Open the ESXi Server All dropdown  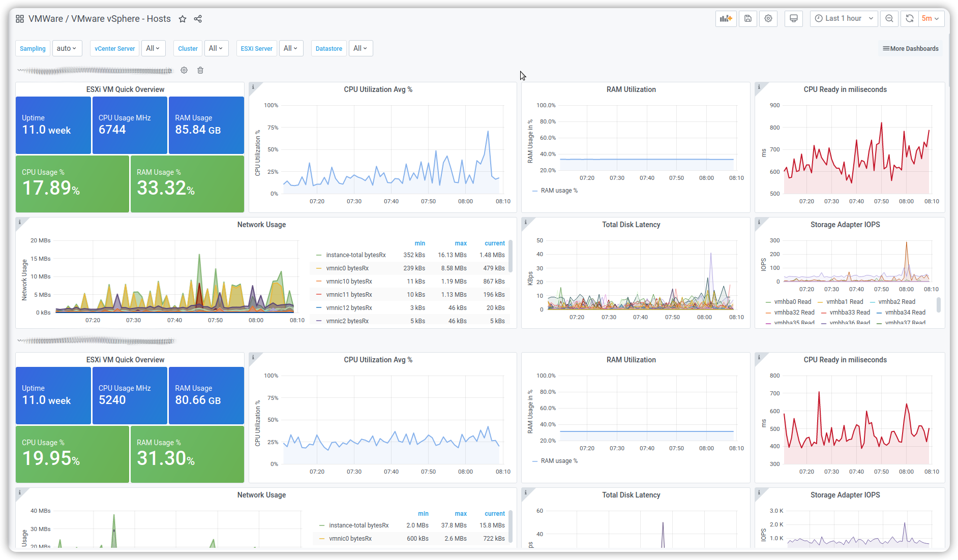pyautogui.click(x=291, y=48)
